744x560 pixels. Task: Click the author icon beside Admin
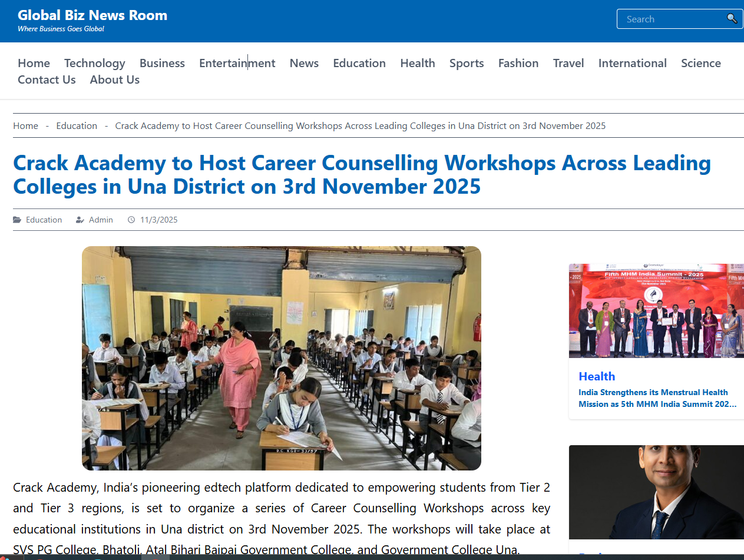80,220
